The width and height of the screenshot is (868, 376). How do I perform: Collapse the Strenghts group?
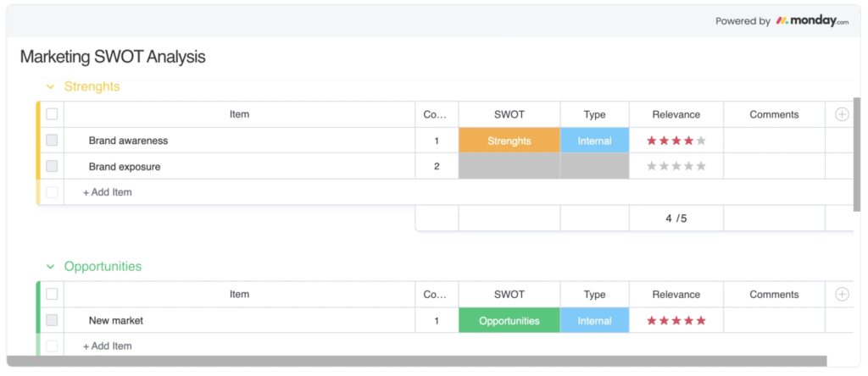[x=50, y=87]
